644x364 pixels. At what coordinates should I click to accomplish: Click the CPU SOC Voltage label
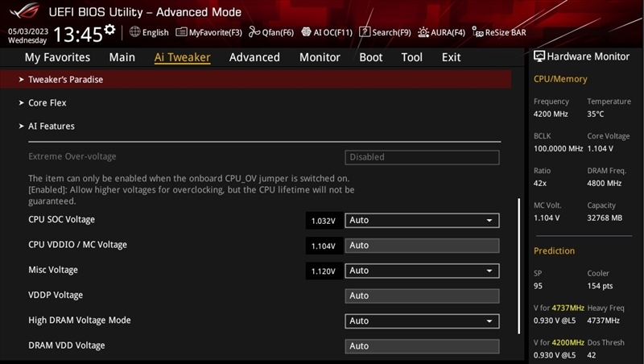(62, 219)
